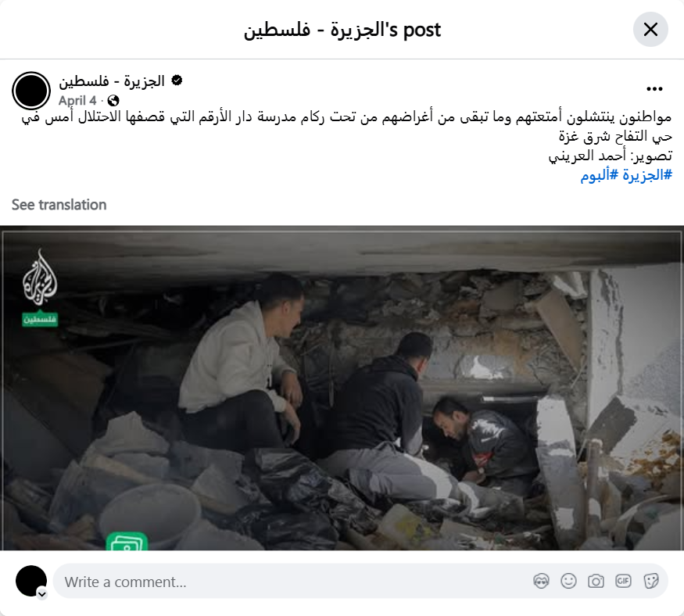The image size is (684, 616).
Task: Open the #الجزيرة hashtag link
Action: 647,175
